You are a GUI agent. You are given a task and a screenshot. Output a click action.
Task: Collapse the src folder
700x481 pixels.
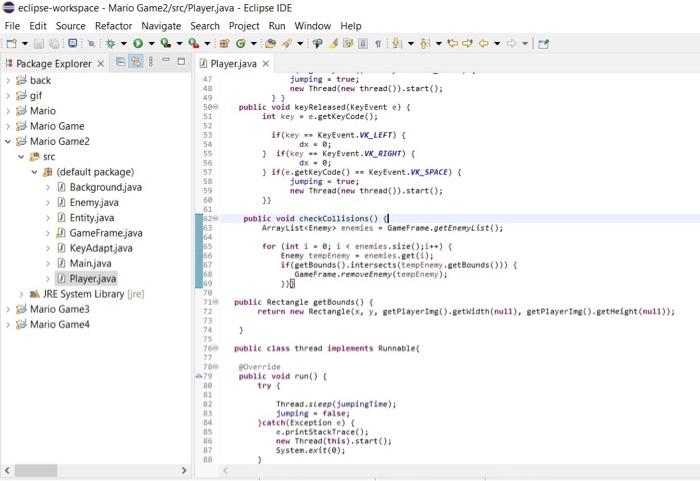point(21,157)
